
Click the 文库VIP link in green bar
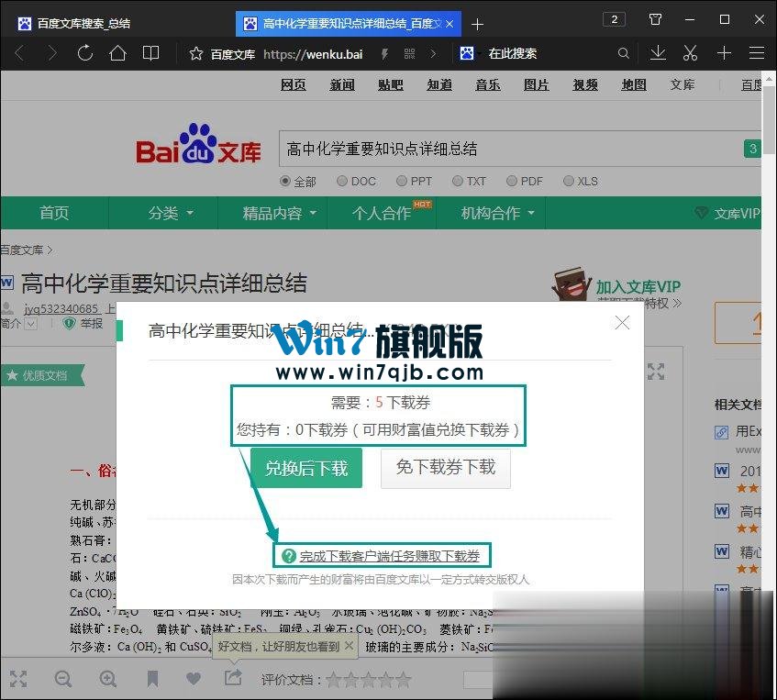(737, 213)
